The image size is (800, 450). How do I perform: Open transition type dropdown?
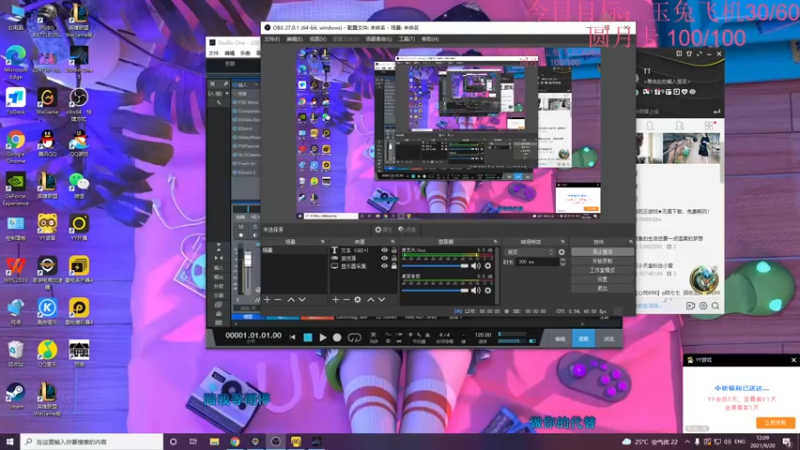tap(530, 252)
